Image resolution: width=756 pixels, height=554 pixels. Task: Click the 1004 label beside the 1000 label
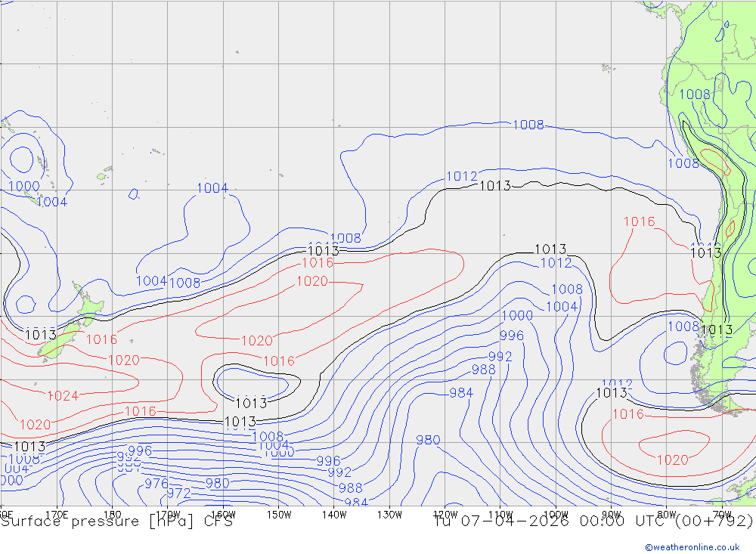52,202
